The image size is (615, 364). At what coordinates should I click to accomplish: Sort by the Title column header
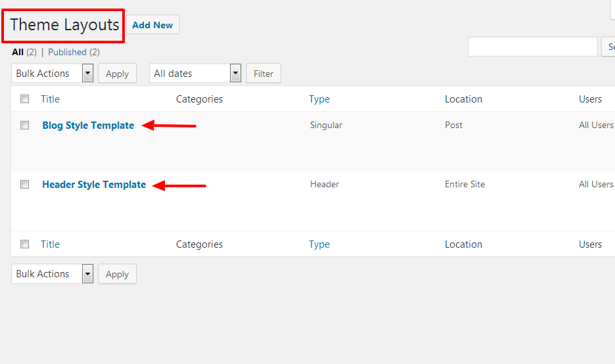(50, 99)
